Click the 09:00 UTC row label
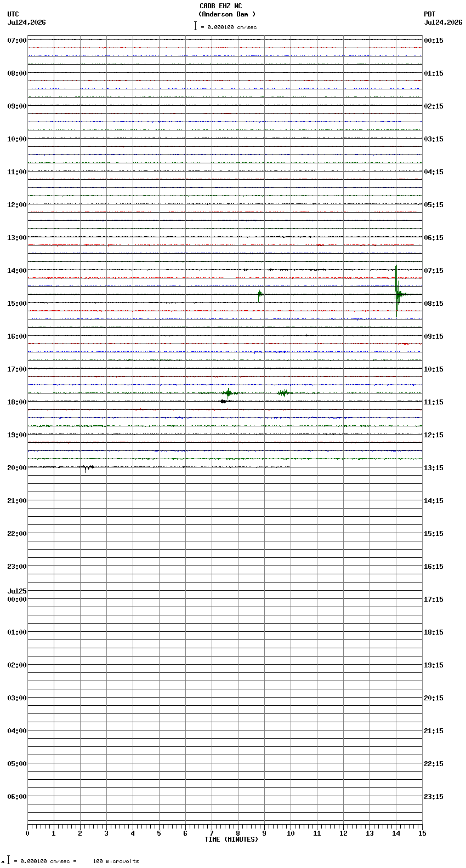Image resolution: width=466 pixels, height=868 pixels. point(17,106)
